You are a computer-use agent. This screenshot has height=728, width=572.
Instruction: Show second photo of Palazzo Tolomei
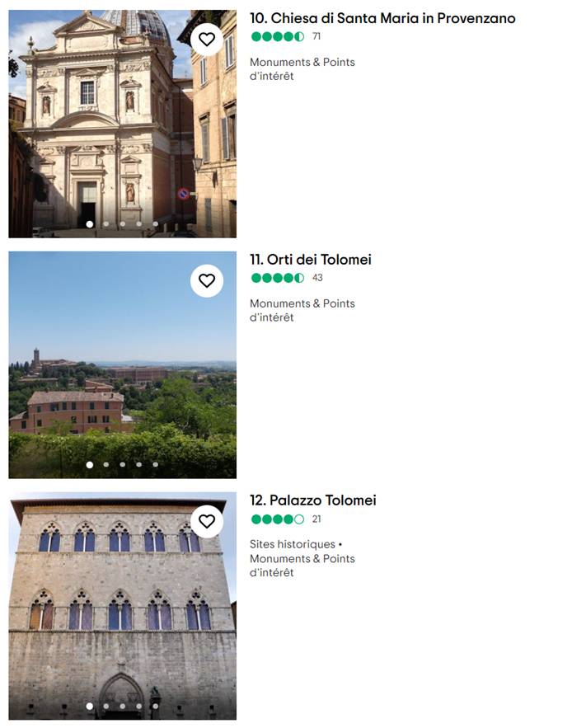click(x=106, y=706)
